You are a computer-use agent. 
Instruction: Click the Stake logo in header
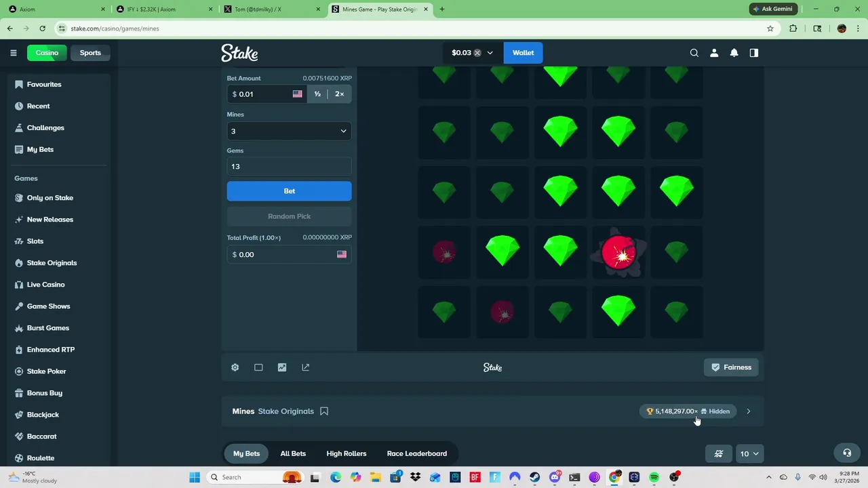pos(239,53)
